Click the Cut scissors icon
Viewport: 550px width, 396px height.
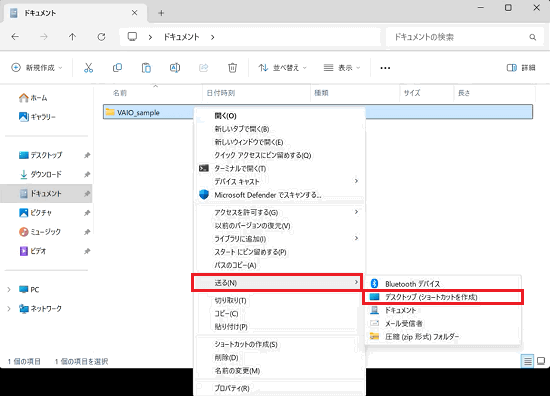point(88,68)
